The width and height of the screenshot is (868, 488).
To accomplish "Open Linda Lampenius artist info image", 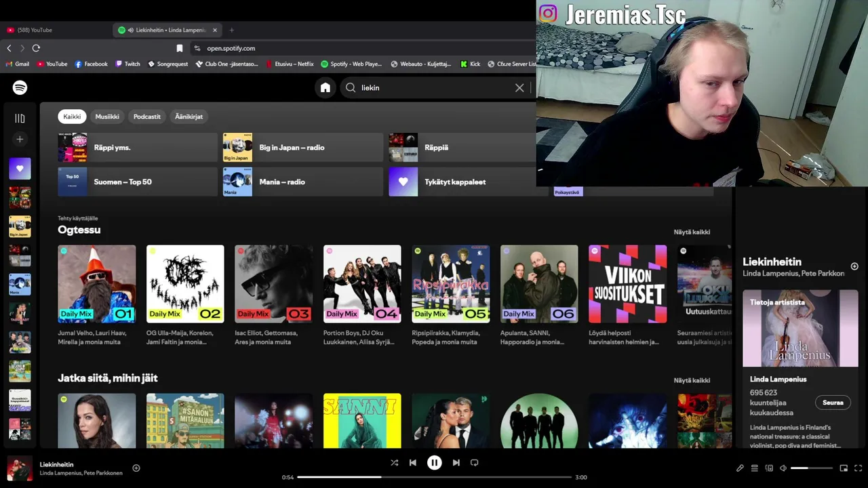I will pyautogui.click(x=800, y=329).
